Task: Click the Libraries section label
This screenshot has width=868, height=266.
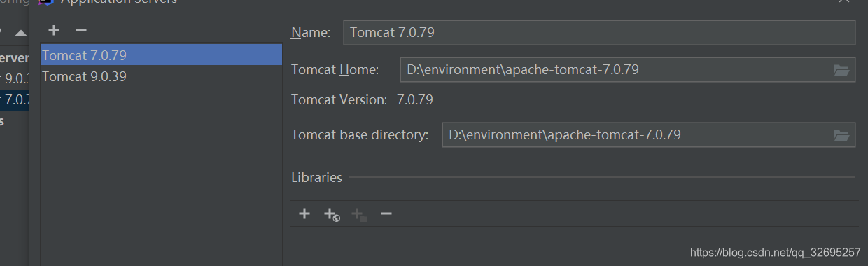Action: (x=316, y=177)
